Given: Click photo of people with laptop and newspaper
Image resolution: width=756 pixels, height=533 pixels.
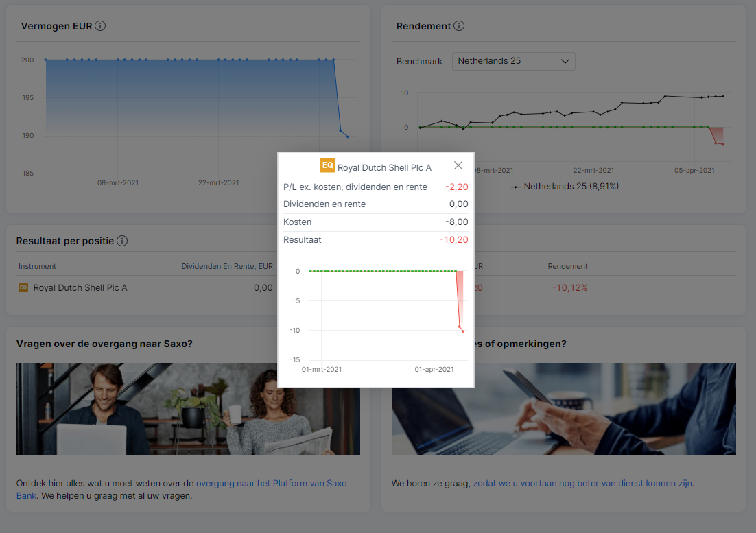Looking at the screenshot, I should coord(187,409).
